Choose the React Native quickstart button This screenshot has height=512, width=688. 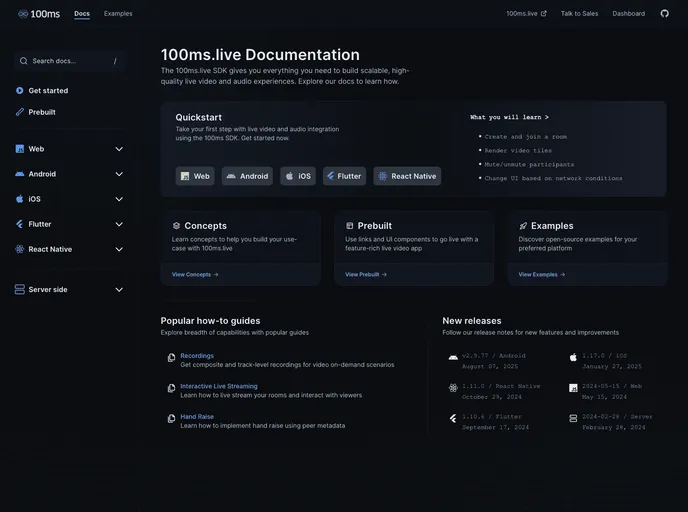pos(407,176)
